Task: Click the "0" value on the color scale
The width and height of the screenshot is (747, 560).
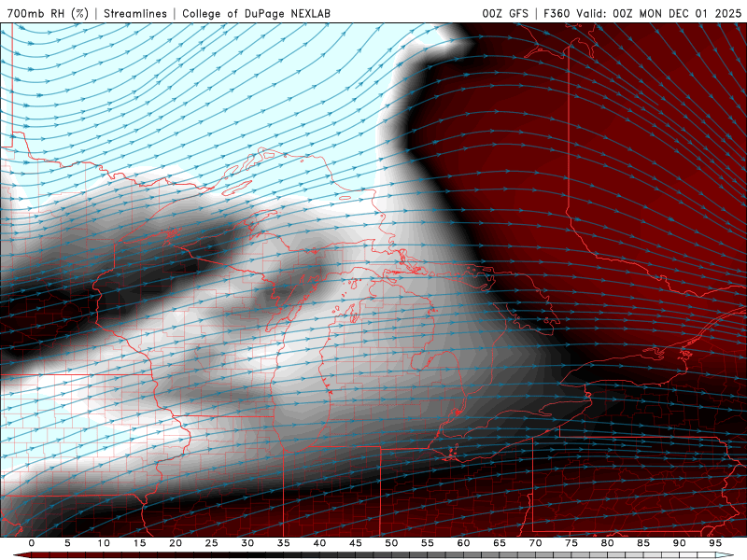Action: [x=32, y=543]
